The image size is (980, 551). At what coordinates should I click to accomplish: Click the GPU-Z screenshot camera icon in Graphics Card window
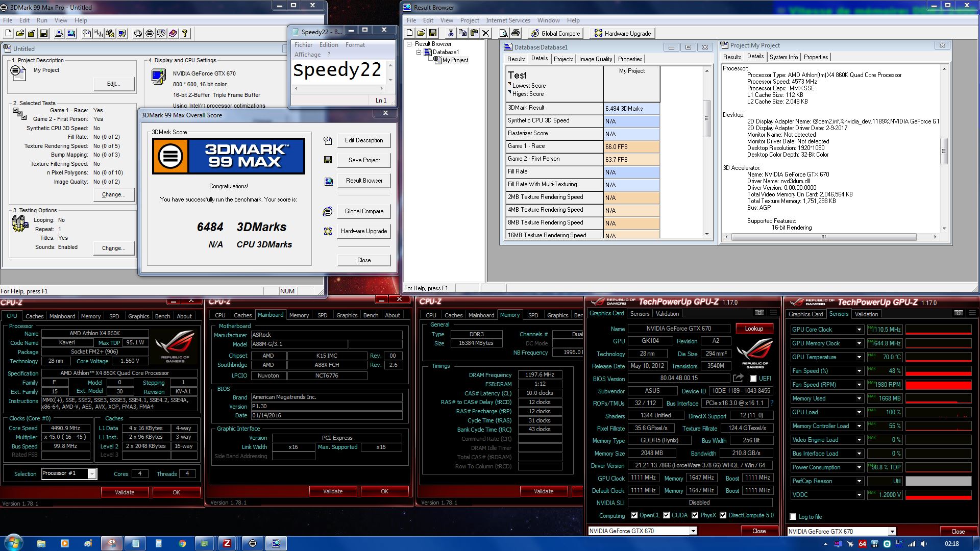click(759, 313)
